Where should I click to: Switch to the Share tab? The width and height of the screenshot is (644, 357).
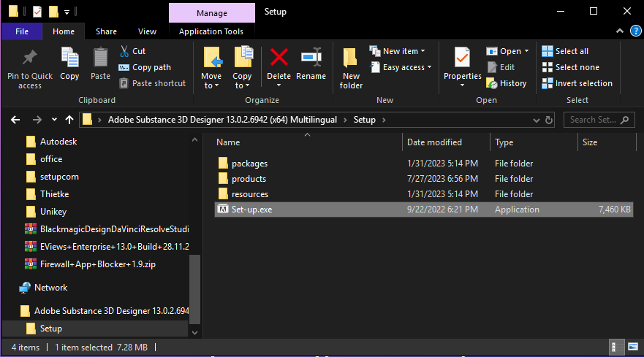[x=107, y=31]
